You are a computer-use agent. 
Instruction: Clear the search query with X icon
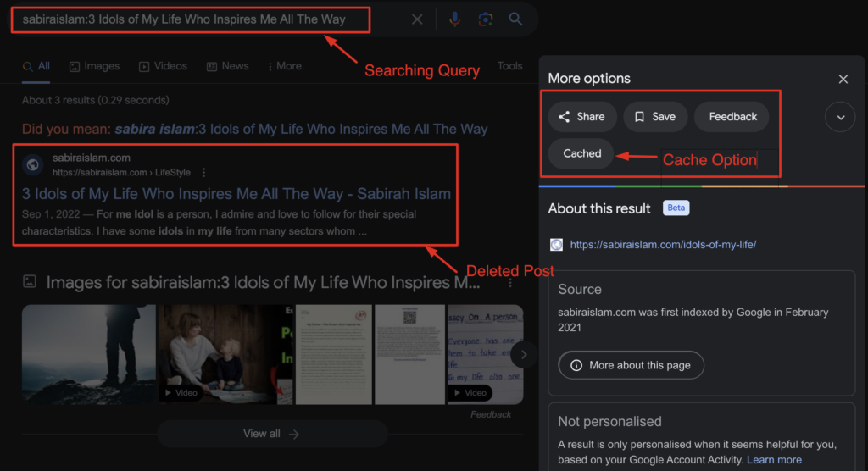click(x=417, y=19)
